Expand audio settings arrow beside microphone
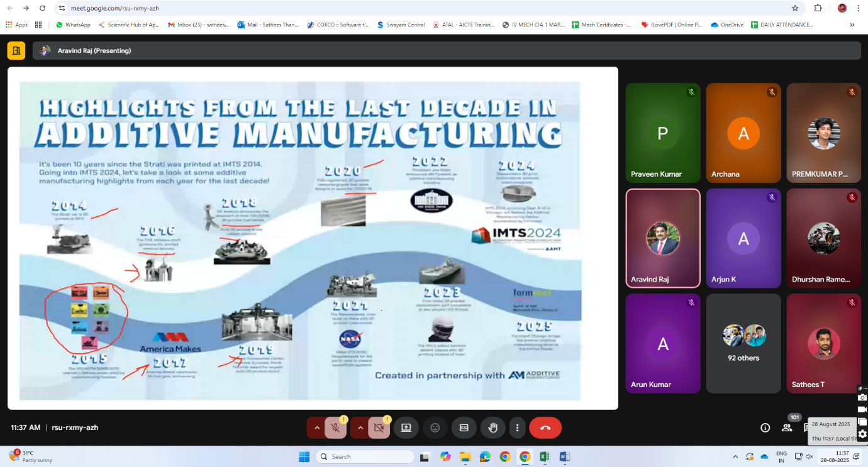 316,427
